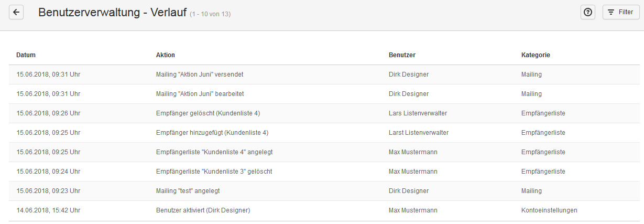Screen dimensions: 644x224
Task: Click the back arrow button
Action: pos(17,12)
